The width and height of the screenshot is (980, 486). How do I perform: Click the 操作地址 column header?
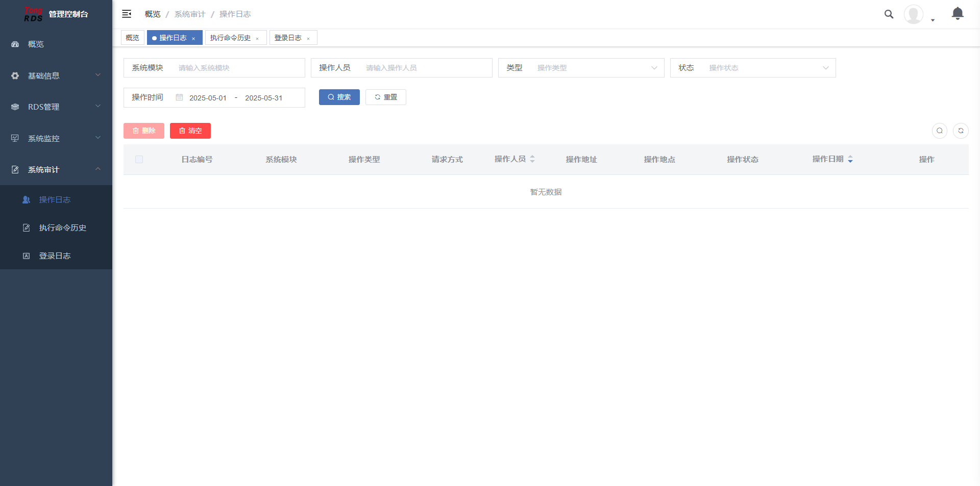tap(581, 160)
